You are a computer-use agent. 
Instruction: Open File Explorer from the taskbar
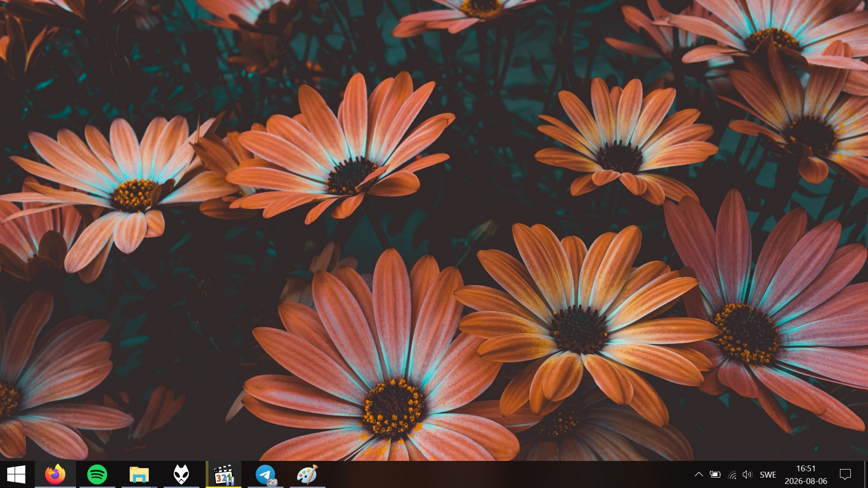[139, 474]
